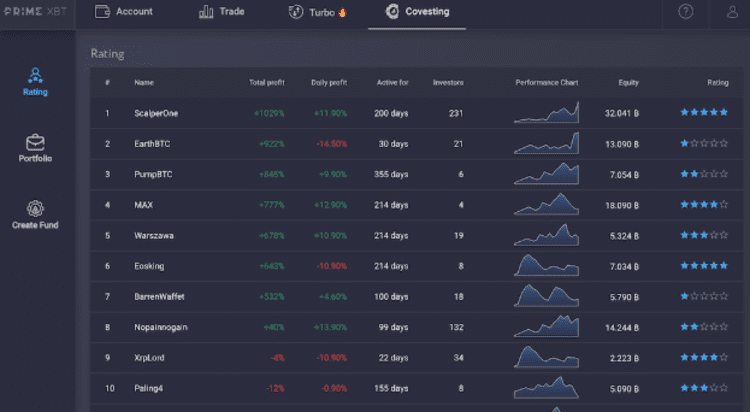View Eosking's performance chart
This screenshot has height=412, width=750.
tap(546, 266)
